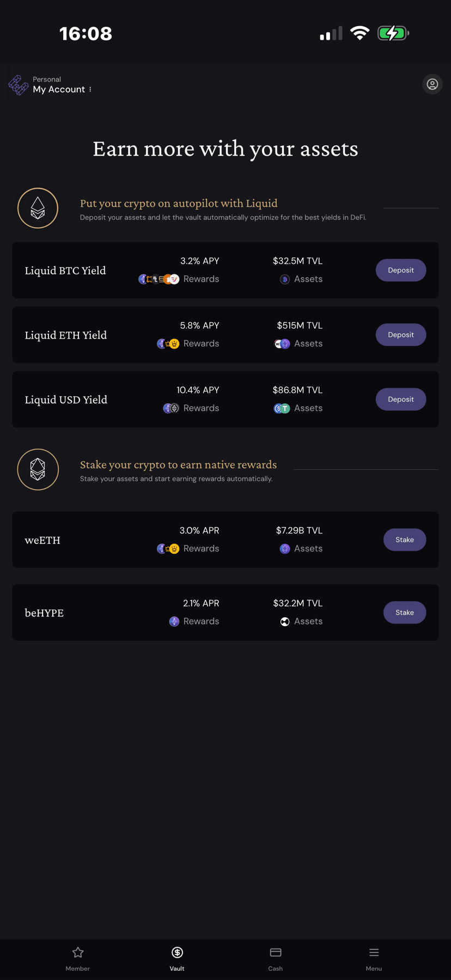Expand the My Account switcher menu
The image size is (451, 980).
click(62, 89)
